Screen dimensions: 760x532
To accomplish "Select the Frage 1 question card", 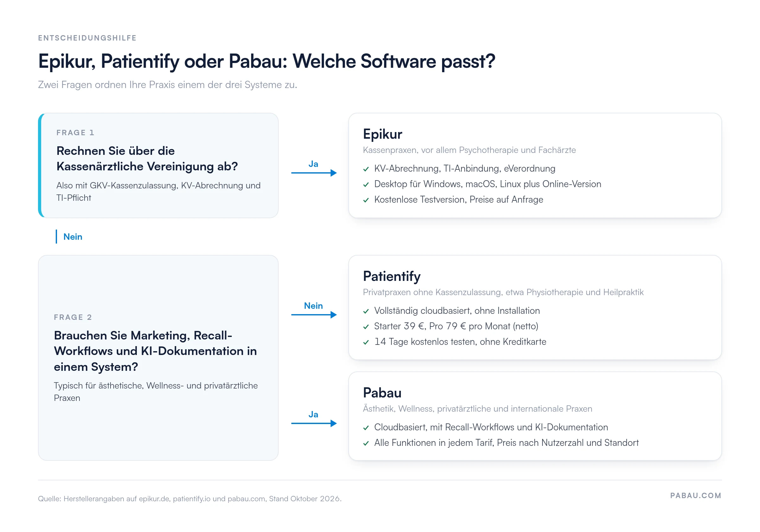I will pyautogui.click(x=158, y=166).
